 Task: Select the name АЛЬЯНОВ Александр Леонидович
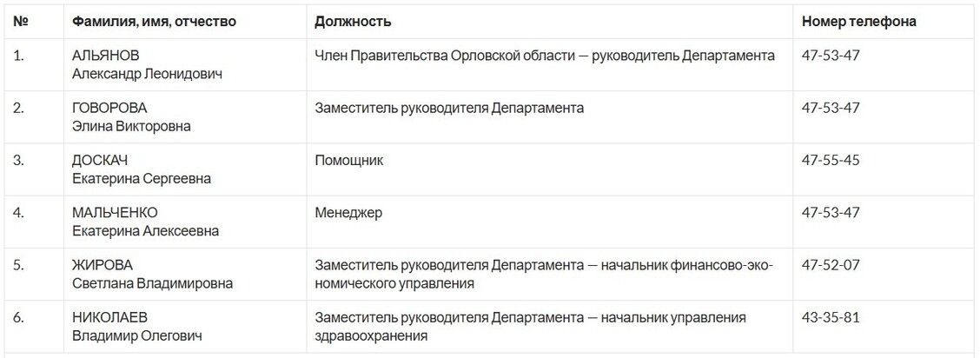[147, 64]
